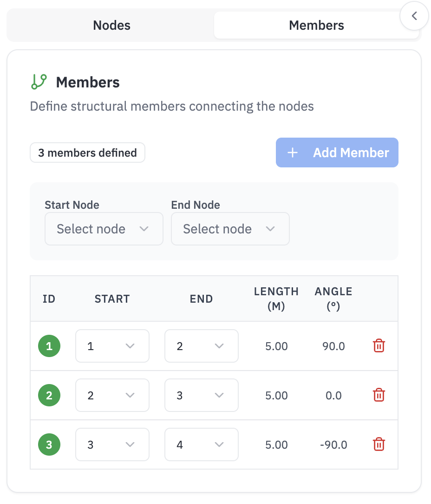Image resolution: width=431 pixels, height=504 pixels.
Task: Open the start node dropdown for member 1
Action: pos(112,346)
